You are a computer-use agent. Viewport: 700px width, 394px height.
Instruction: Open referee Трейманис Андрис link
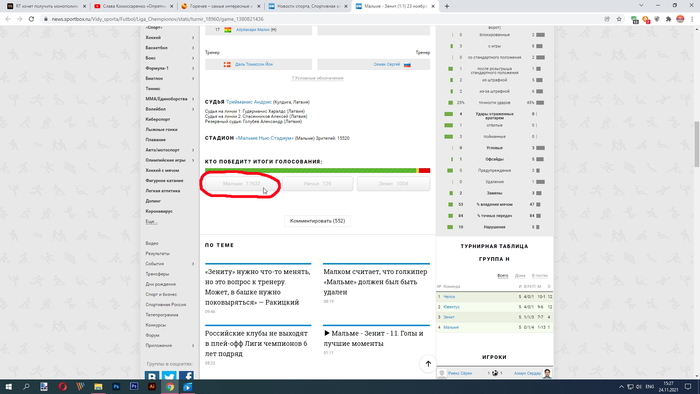[249, 102]
